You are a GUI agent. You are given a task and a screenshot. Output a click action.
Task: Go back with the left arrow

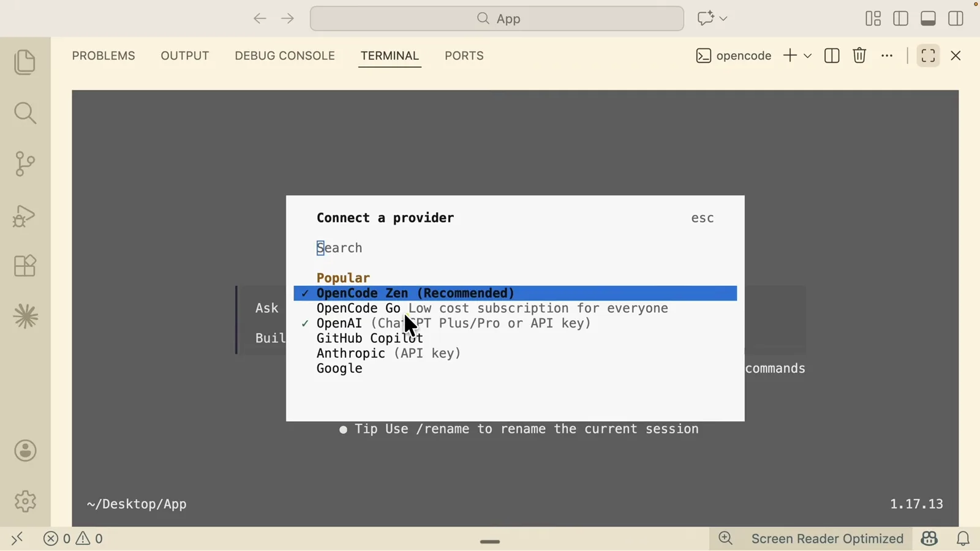pyautogui.click(x=260, y=18)
